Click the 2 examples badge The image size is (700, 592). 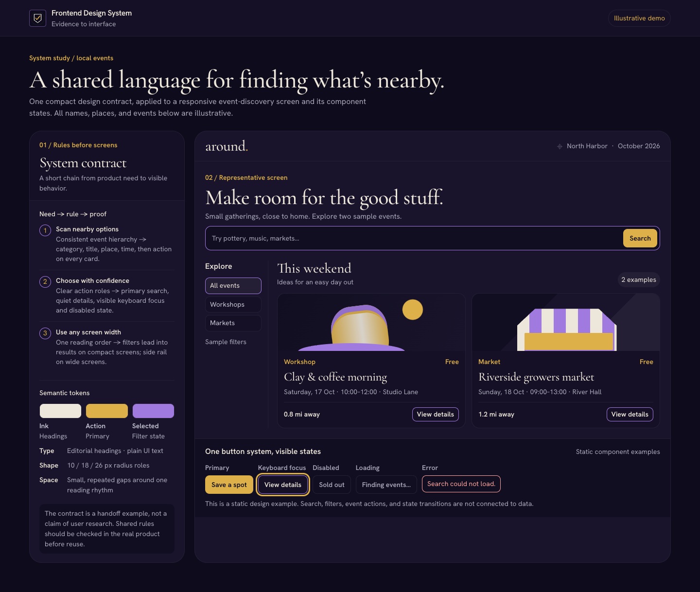639,279
